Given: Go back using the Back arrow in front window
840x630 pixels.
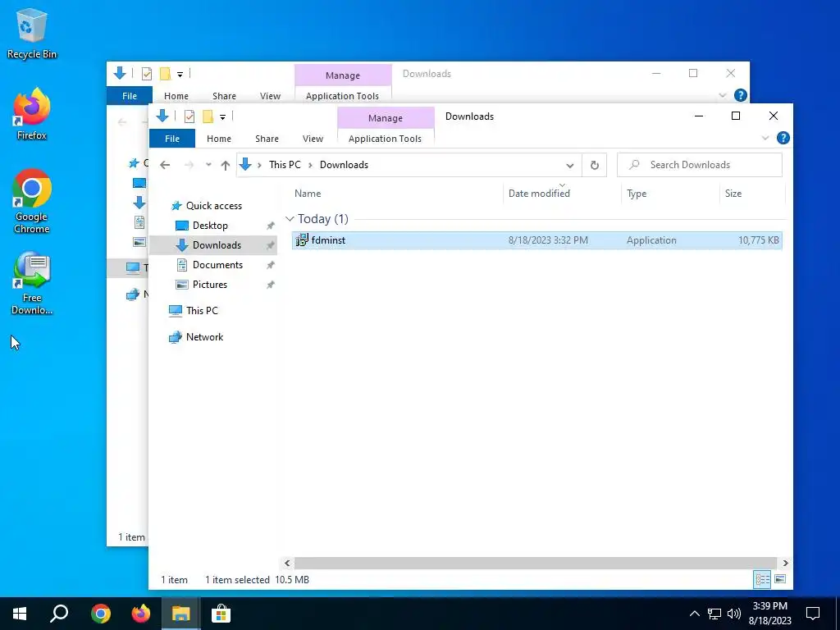Looking at the screenshot, I should coord(165,165).
